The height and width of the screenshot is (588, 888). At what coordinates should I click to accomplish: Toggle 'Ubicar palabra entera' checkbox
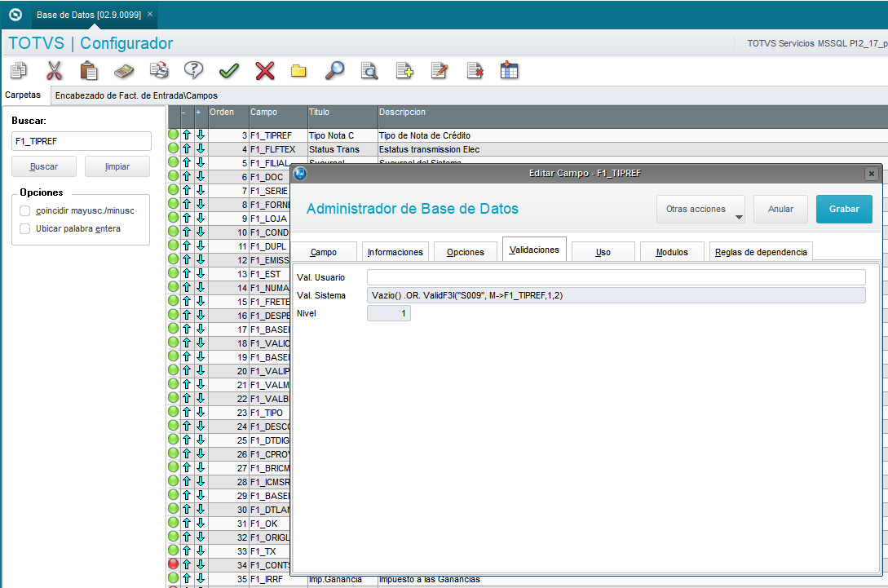[25, 229]
